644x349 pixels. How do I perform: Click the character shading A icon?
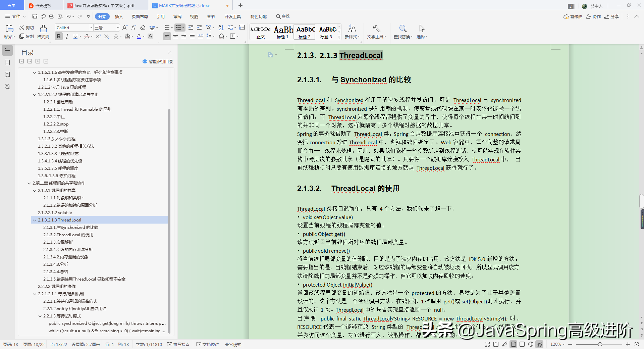pos(150,36)
